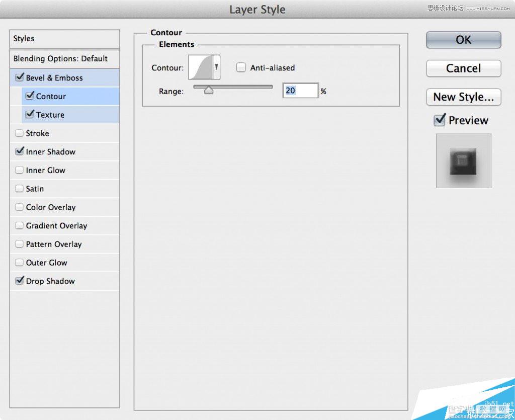Enable the Outer Glow checkbox
The width and height of the screenshot is (515, 420).
point(20,262)
